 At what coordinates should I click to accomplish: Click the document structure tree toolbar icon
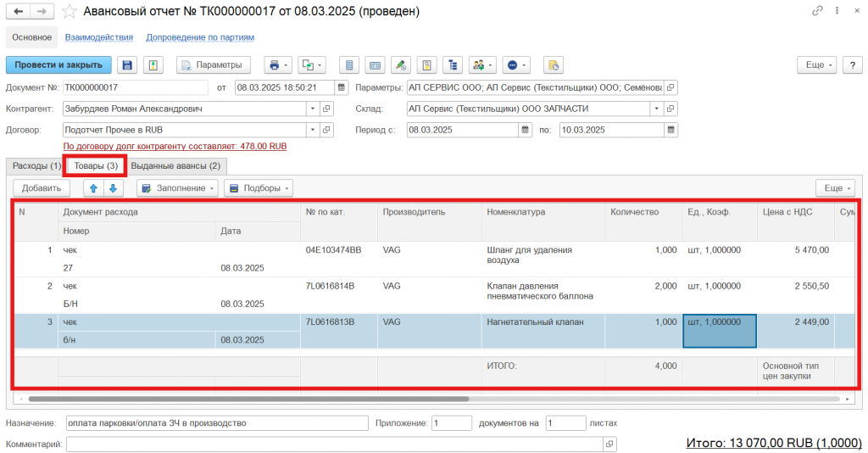click(x=453, y=65)
